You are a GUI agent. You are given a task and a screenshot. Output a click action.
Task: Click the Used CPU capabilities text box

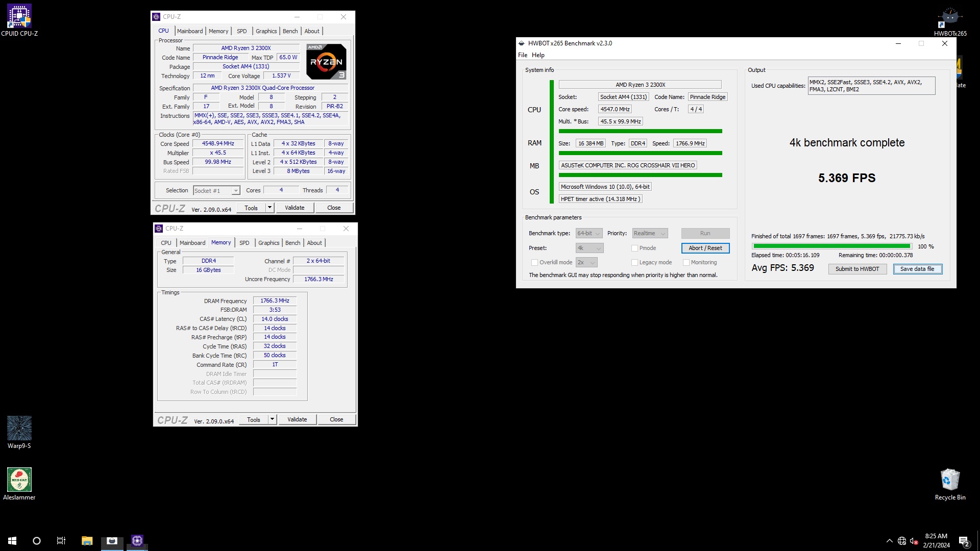[871, 86]
